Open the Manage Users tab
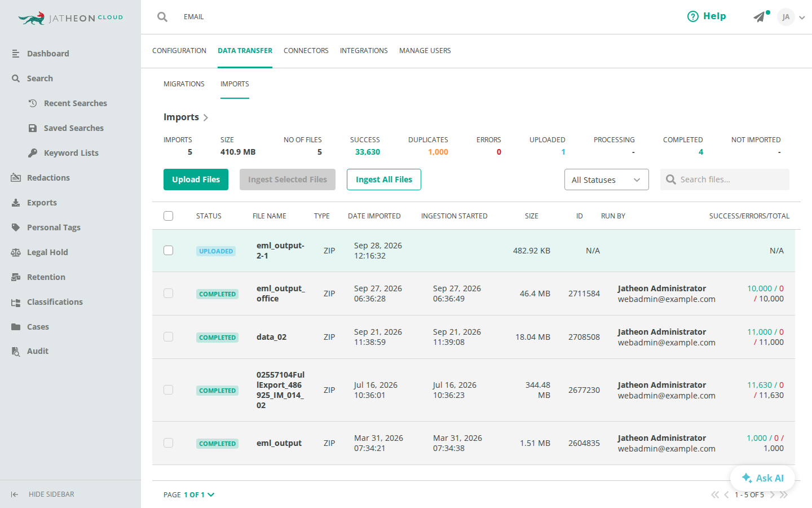Viewport: 812px width, 508px height. [425, 51]
